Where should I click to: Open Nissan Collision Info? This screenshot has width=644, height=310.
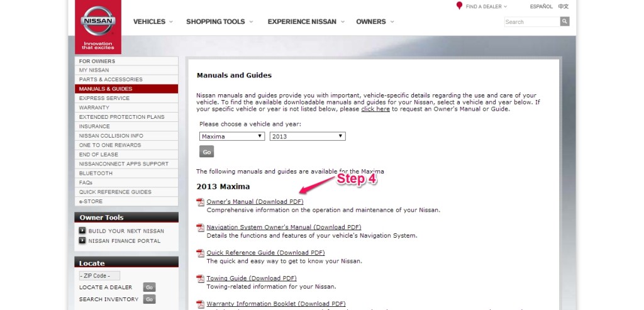click(x=126, y=135)
